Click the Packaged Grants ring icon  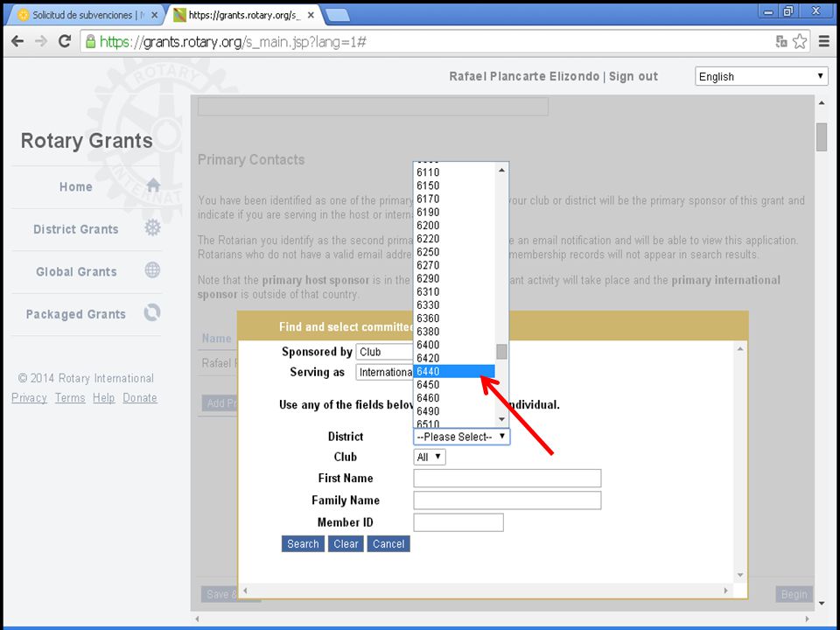152,312
